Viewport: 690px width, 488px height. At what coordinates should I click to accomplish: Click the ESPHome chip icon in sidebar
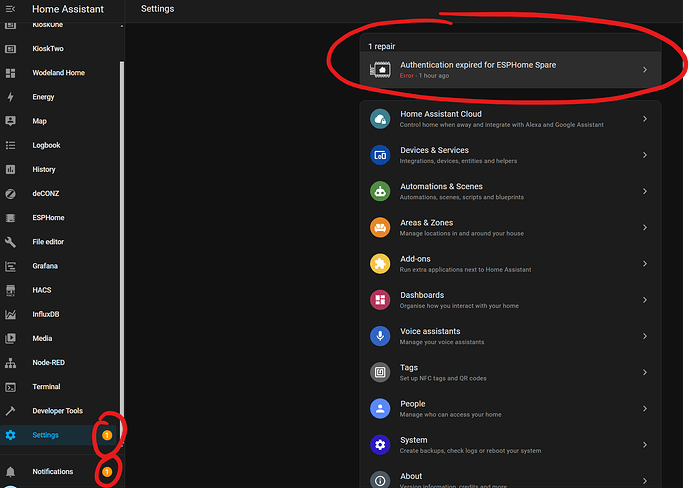pyautogui.click(x=10, y=218)
